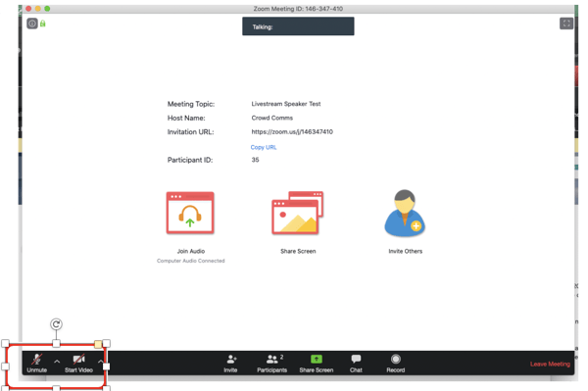Unmute the microphone
Viewport: 588px width, 391px height.
pyautogui.click(x=37, y=364)
